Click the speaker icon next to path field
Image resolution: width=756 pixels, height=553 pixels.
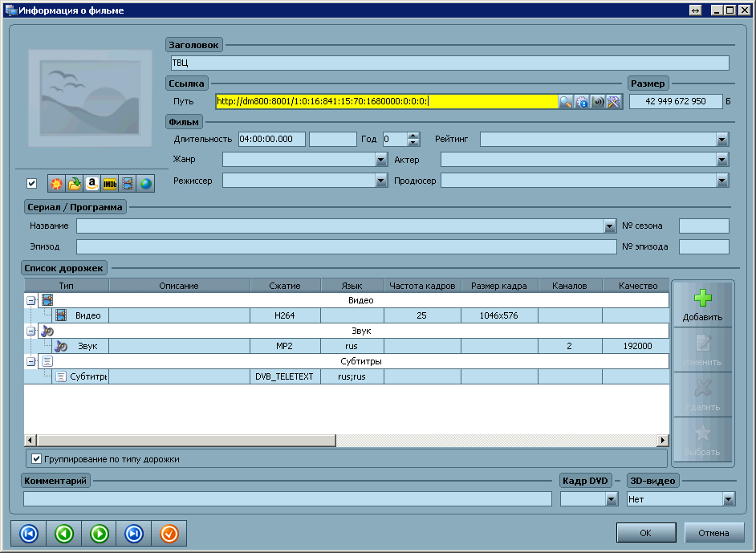pyautogui.click(x=598, y=102)
